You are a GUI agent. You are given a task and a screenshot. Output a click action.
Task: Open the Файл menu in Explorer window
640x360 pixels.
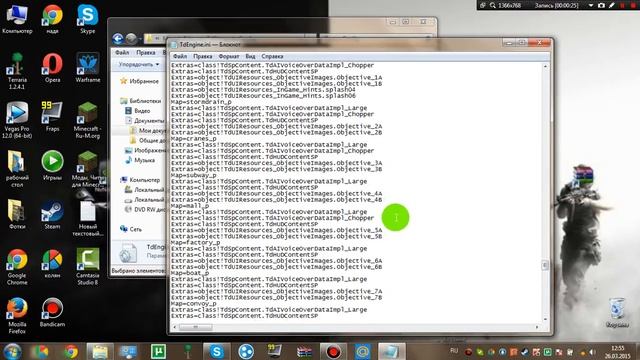122,53
